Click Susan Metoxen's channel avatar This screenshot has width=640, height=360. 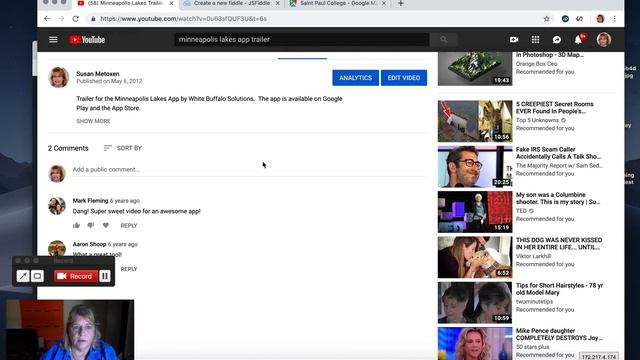(x=58, y=77)
